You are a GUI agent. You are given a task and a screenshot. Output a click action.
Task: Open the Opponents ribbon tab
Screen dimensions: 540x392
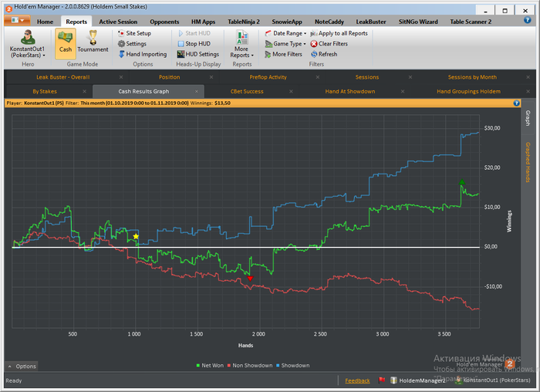(164, 22)
